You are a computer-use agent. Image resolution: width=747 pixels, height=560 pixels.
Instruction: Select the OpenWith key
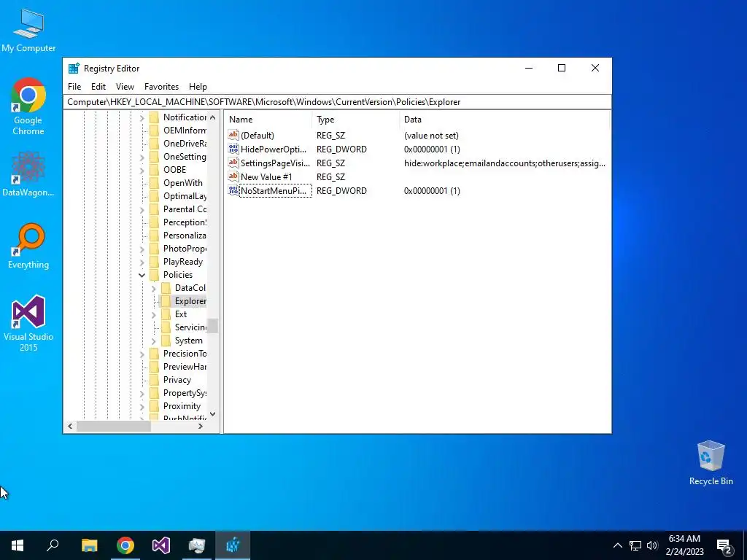click(183, 183)
